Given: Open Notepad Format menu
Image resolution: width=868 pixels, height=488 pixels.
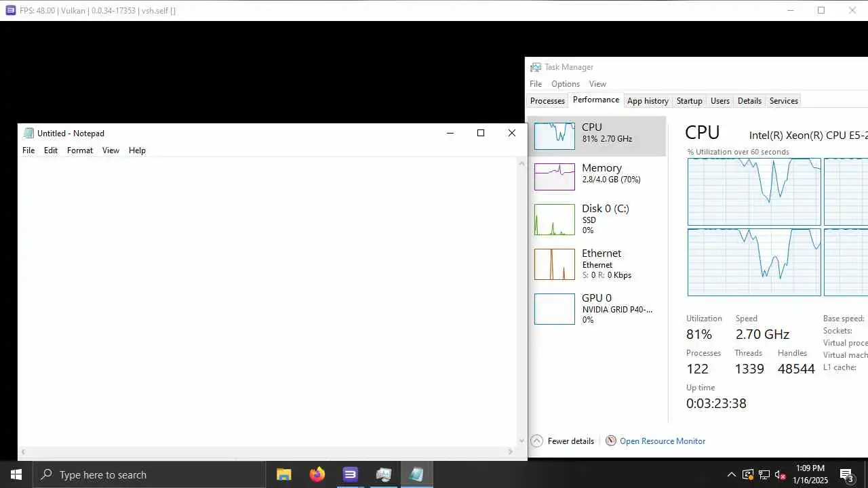Looking at the screenshot, I should tap(80, 150).
